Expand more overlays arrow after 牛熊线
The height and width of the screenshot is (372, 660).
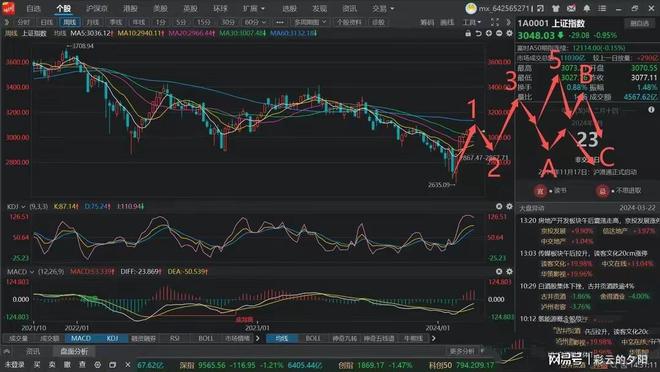434,338
